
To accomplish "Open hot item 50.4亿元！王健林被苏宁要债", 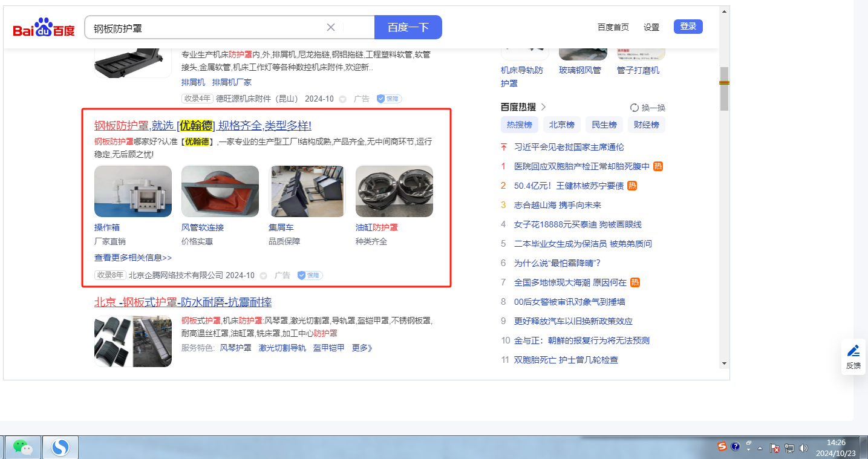I will pyautogui.click(x=569, y=186).
